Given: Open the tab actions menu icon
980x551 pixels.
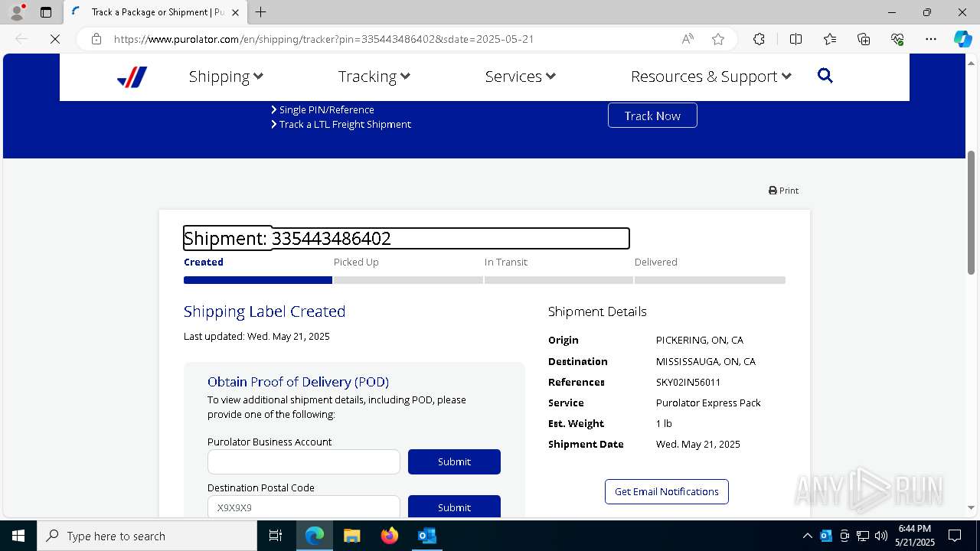Looking at the screenshot, I should click(46, 12).
